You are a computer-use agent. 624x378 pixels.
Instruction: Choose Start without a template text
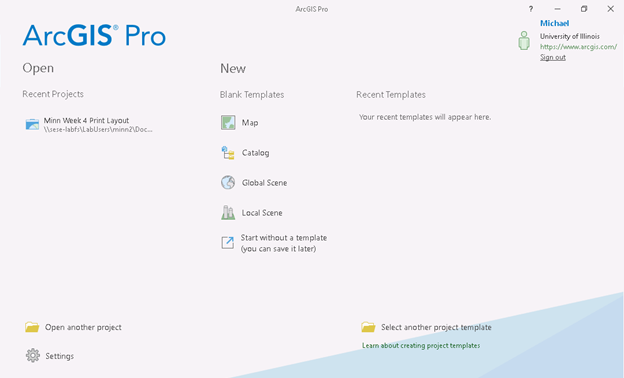(284, 243)
